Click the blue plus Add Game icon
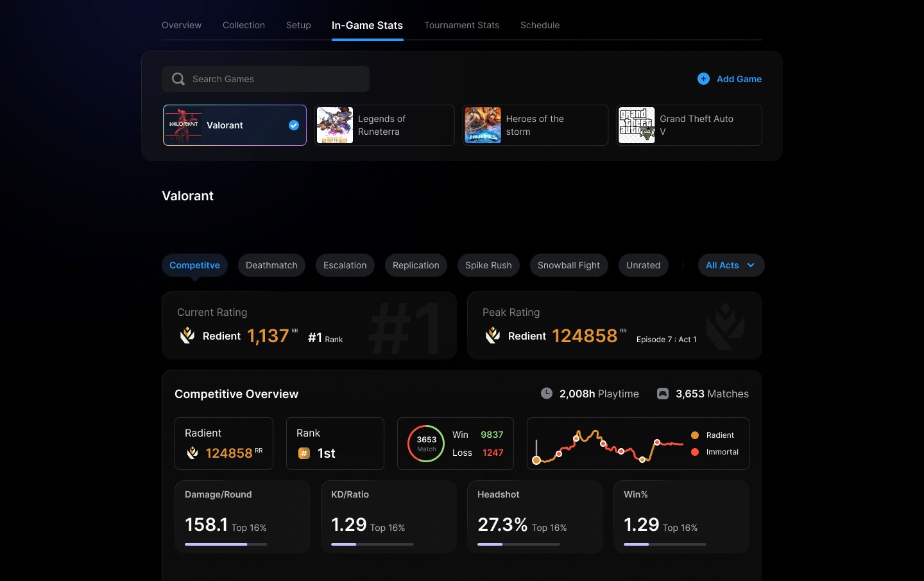 tap(703, 79)
